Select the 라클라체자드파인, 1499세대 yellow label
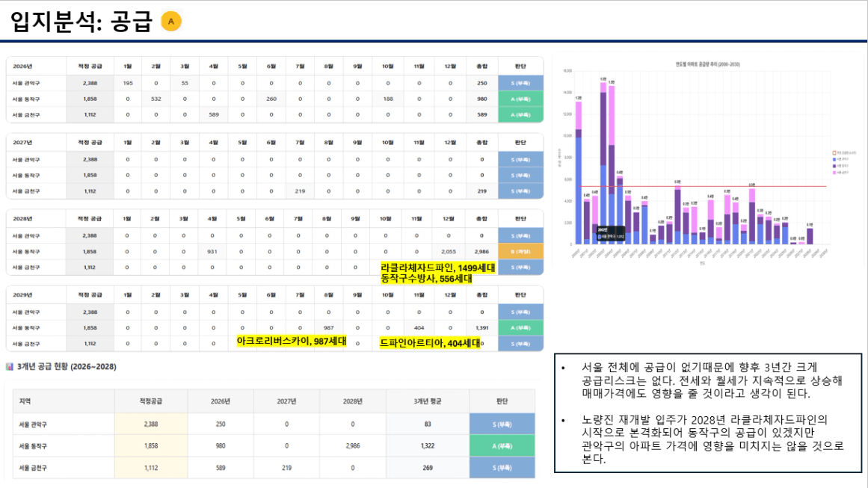Viewport: 868px width, 488px height. point(437,268)
